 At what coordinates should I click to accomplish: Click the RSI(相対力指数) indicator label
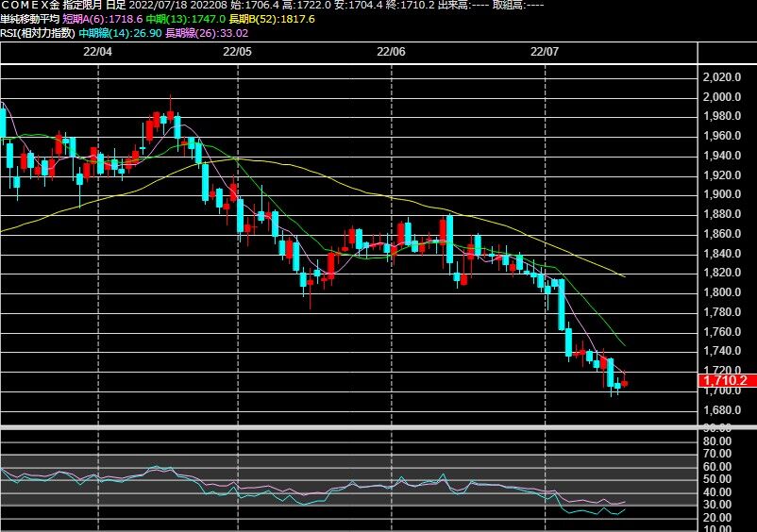point(38,33)
